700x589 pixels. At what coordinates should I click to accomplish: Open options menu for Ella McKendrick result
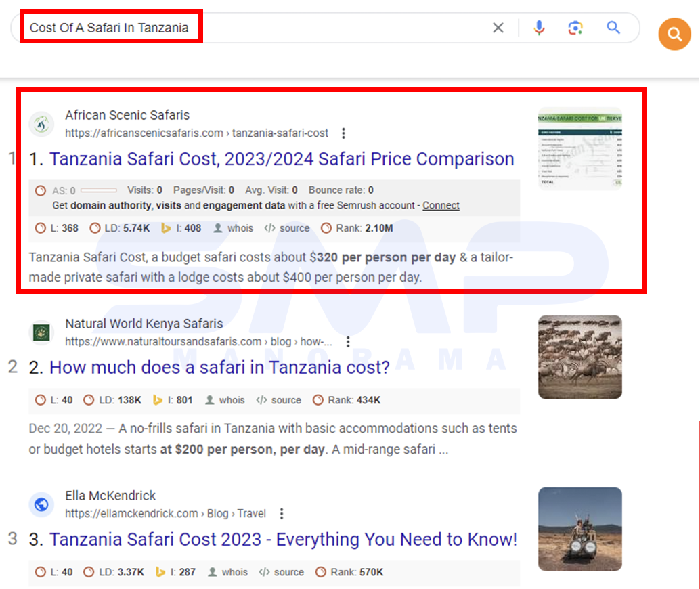tap(281, 514)
